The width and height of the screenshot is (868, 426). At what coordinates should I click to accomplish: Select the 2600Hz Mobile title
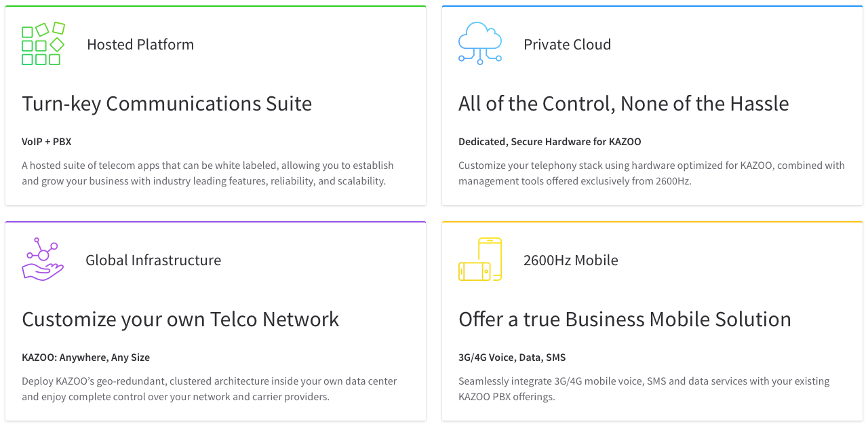coord(570,260)
